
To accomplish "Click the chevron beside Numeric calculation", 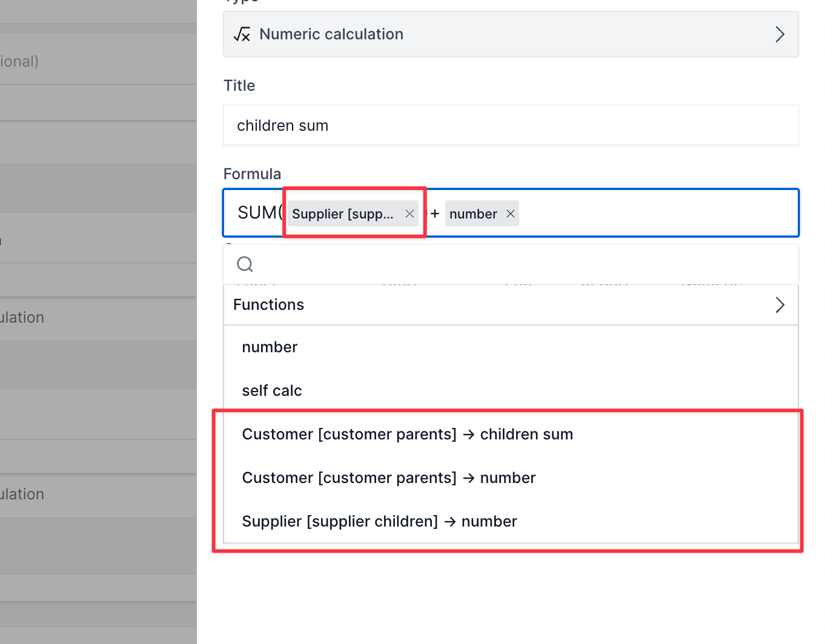I will click(780, 34).
